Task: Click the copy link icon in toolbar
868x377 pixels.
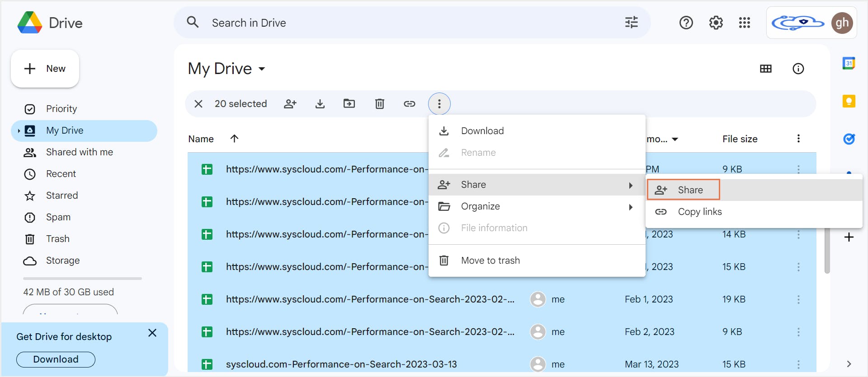Action: 409,104
